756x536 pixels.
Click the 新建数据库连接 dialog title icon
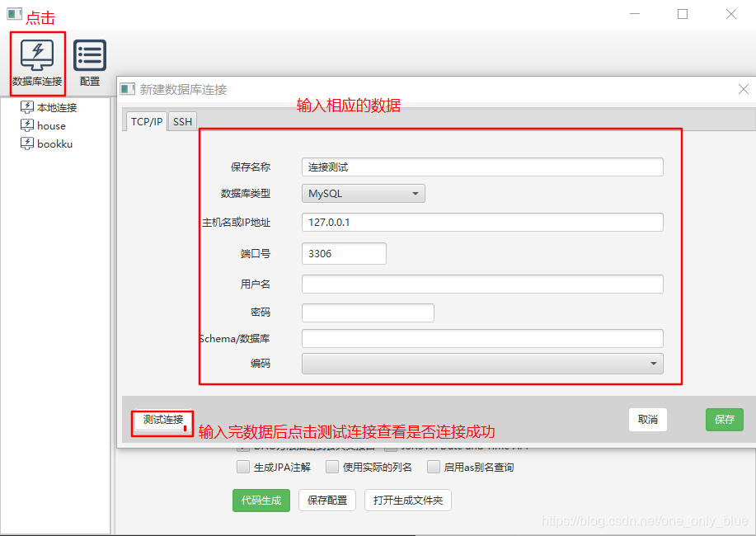tap(128, 89)
